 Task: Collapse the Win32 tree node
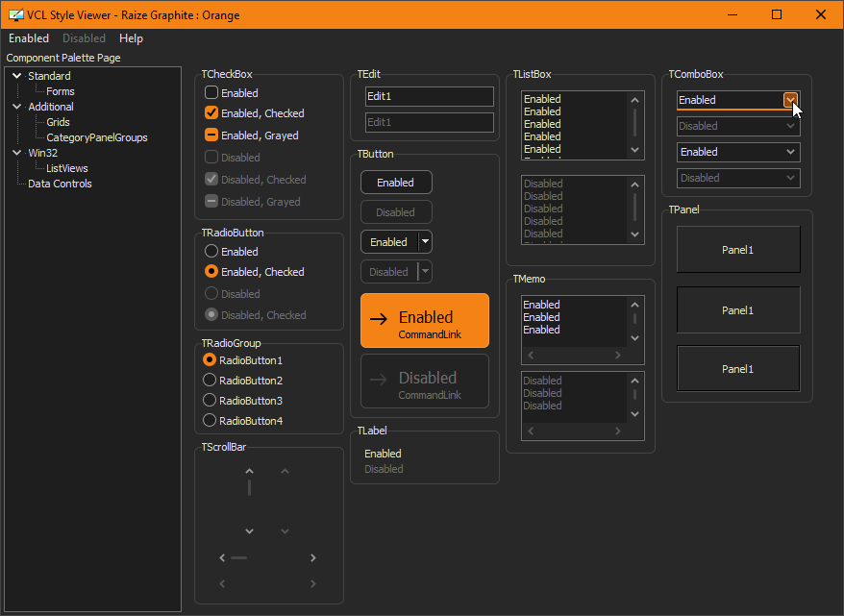pyautogui.click(x=17, y=153)
